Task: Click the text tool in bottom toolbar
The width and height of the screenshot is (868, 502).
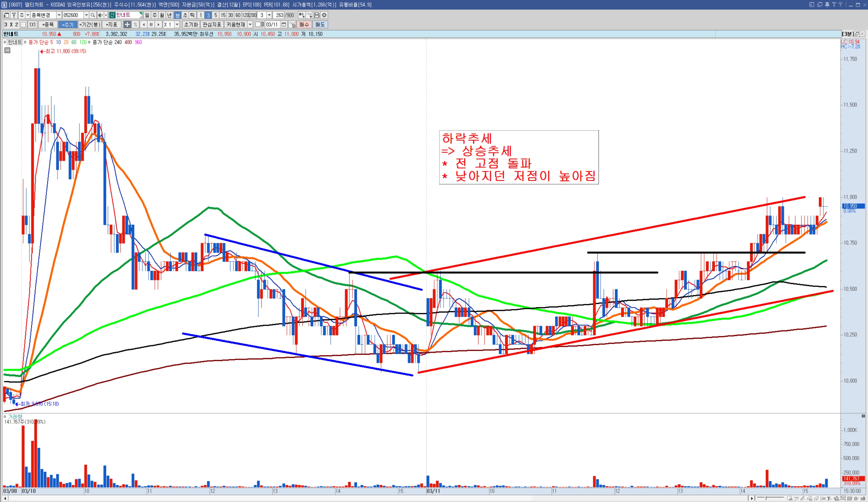Action: point(830,499)
